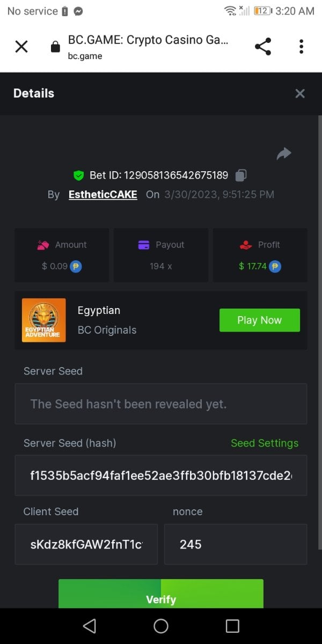Image resolution: width=322 pixels, height=644 pixels.
Task: Tap the share arrow in bet details
Action: (x=283, y=154)
